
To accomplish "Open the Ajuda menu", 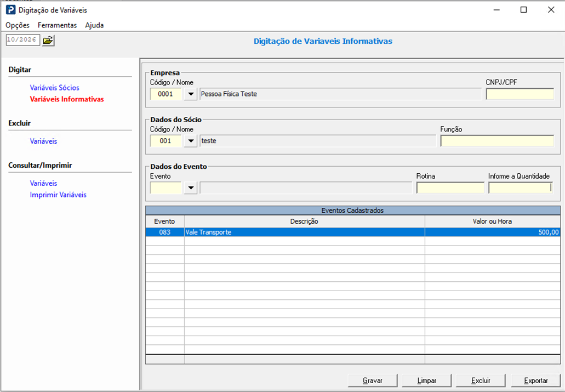I will [94, 25].
